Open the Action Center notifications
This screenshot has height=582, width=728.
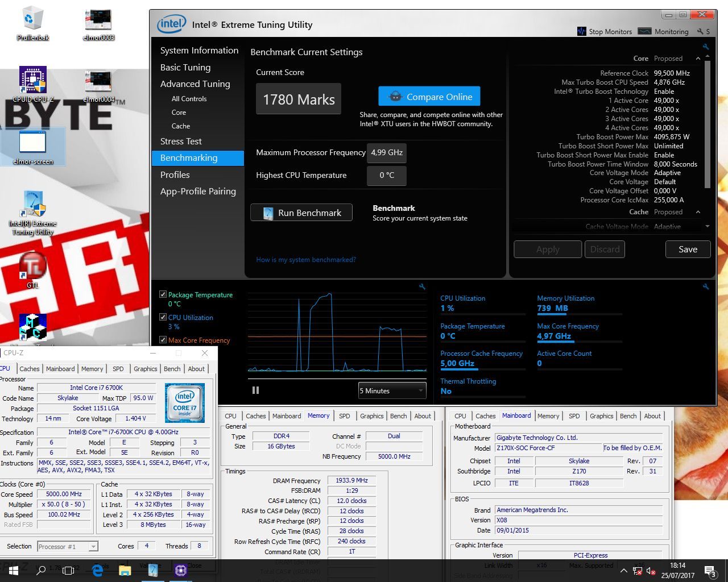click(710, 571)
